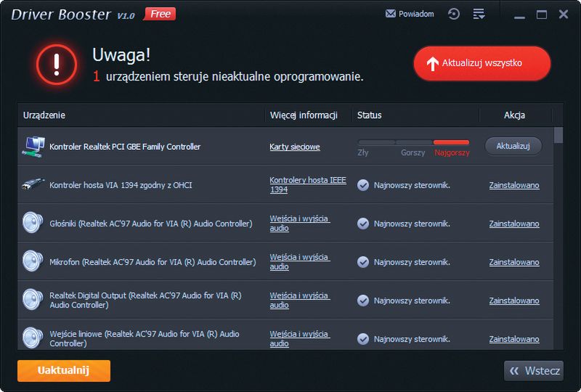Click the speaker icon beside Wejście liniowe
581x392 pixels.
(x=33, y=338)
